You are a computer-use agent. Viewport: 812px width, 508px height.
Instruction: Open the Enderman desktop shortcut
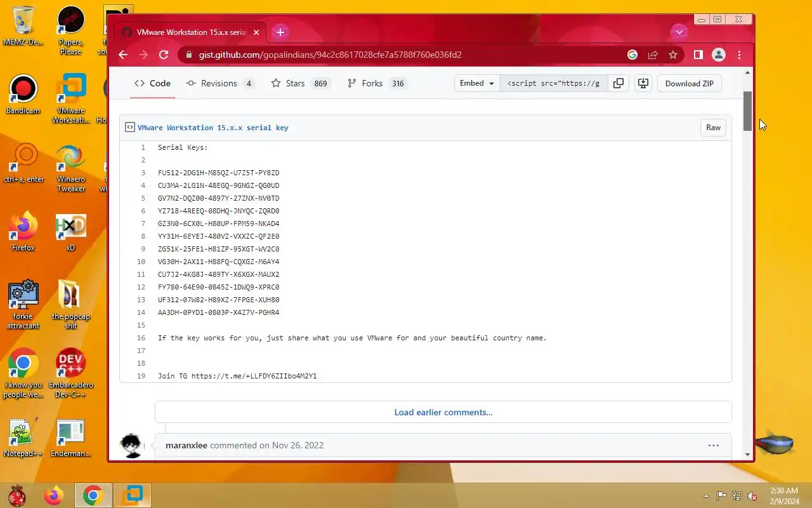coord(70,438)
